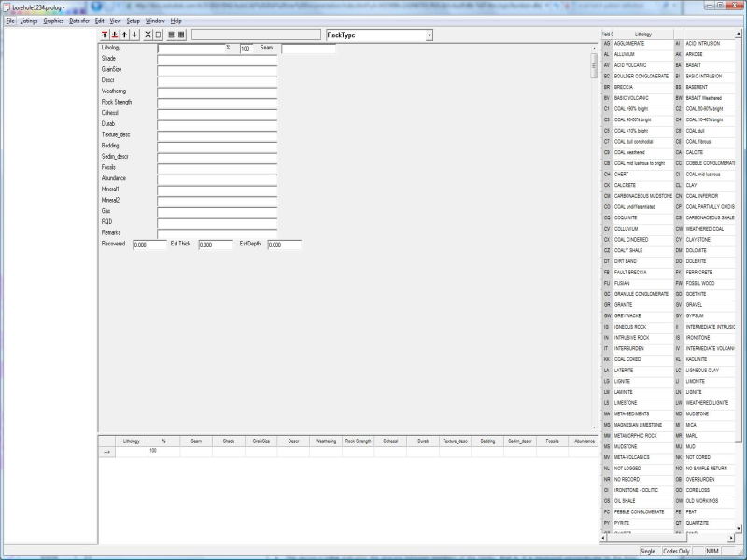Image resolution: width=747 pixels, height=560 pixels.
Task: Click the Lithology header in the code list
Action: coord(643,34)
